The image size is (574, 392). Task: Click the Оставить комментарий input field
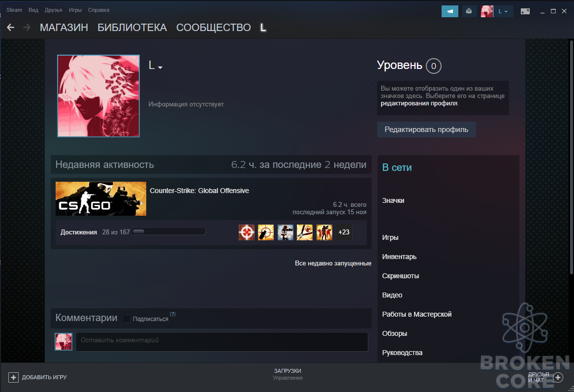point(222,342)
